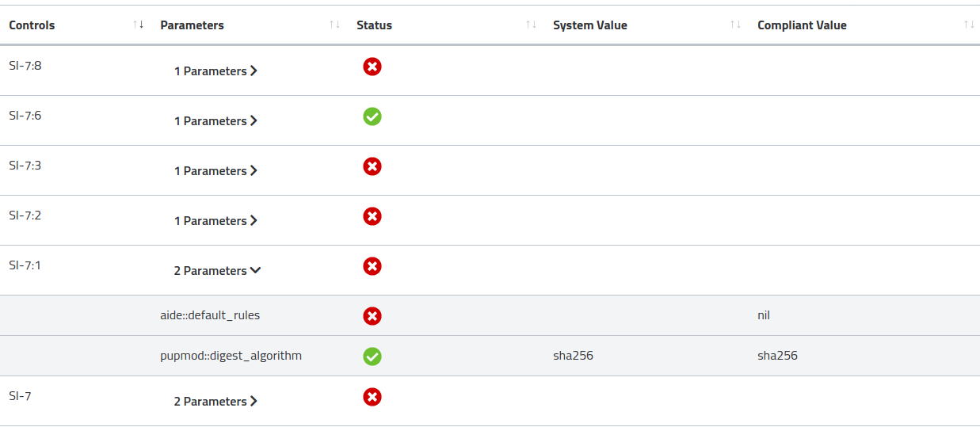Screen dimensions: 980x427
Task: Select the pupmod::digest_algorithm parameter name
Action: click(x=231, y=356)
